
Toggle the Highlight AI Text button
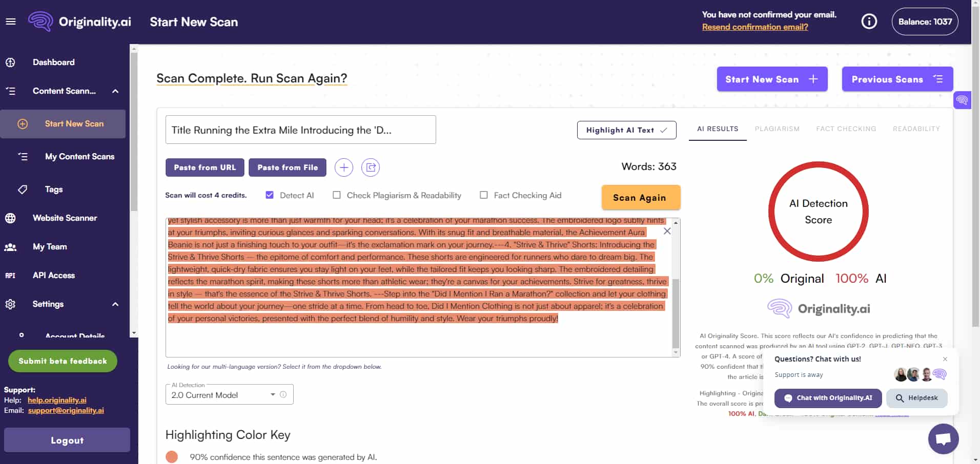pyautogui.click(x=626, y=130)
